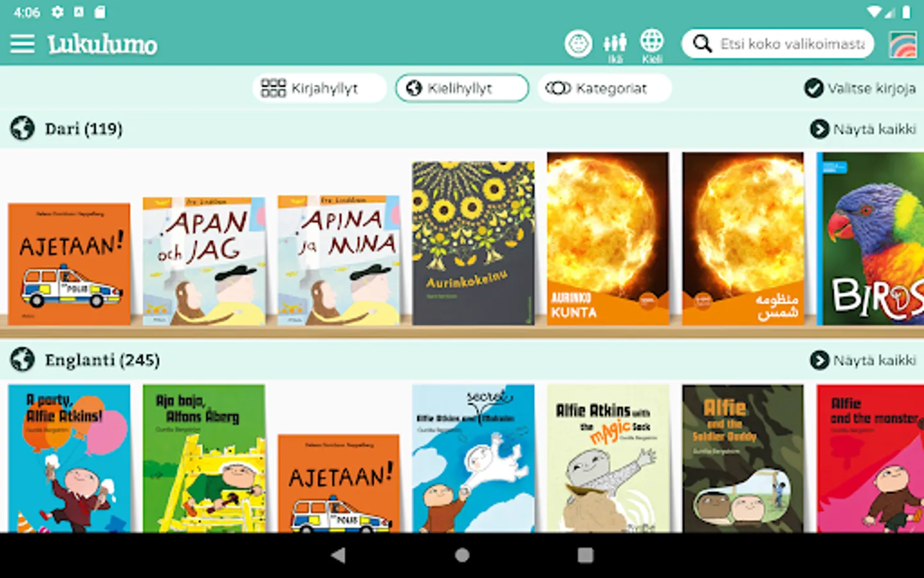Open the Alfie Atkins secret friend book

[x=474, y=459]
